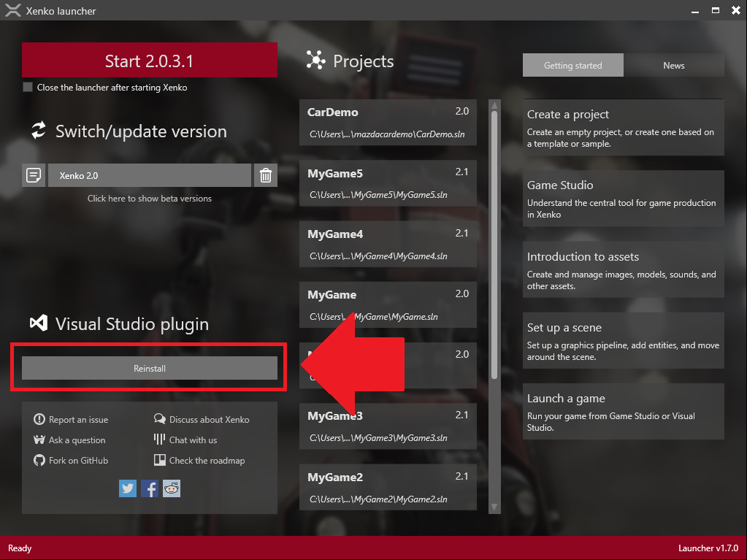Screen dimensions: 747x560
Task: Open the Create a project guide
Action: point(623,128)
